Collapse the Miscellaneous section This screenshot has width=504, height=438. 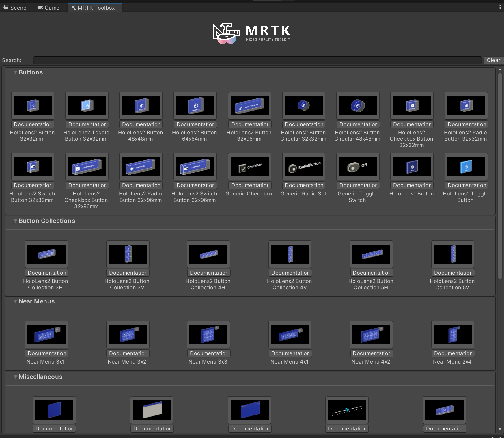(15, 377)
